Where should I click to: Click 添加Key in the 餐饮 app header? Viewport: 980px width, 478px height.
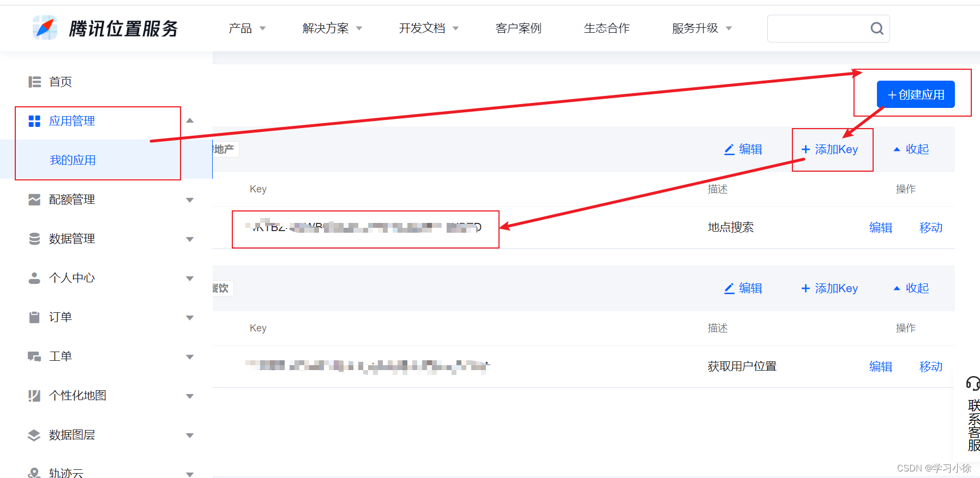[x=829, y=288]
